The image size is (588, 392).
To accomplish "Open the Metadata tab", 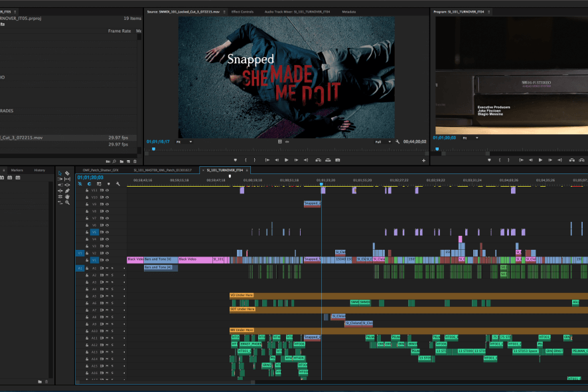I will pos(348,12).
